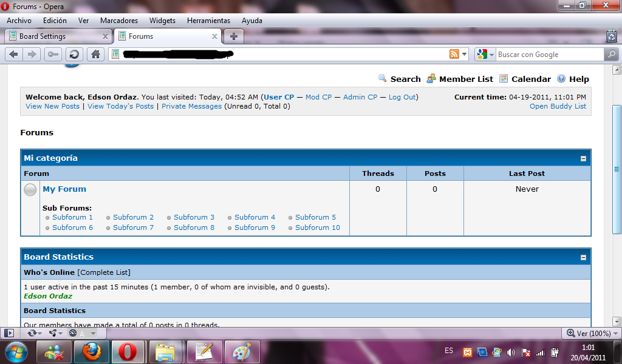Click the Member List people icon
Viewport: 622px width, 364px height.
pos(431,78)
